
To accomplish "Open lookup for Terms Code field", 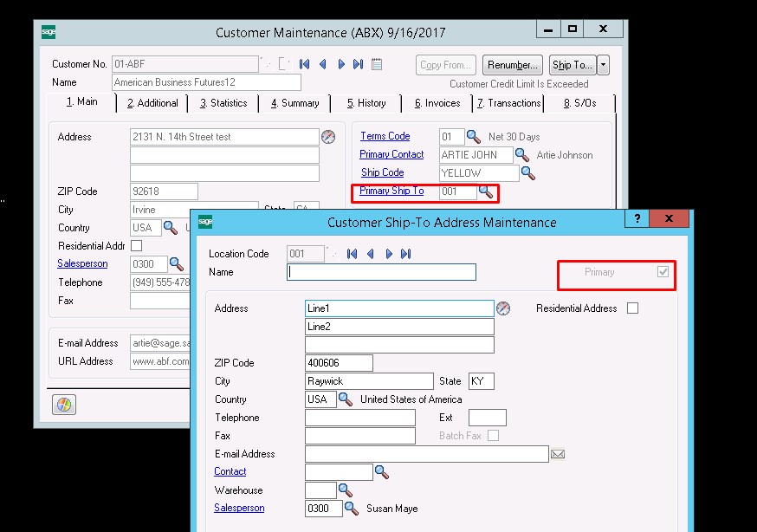I will [473, 137].
